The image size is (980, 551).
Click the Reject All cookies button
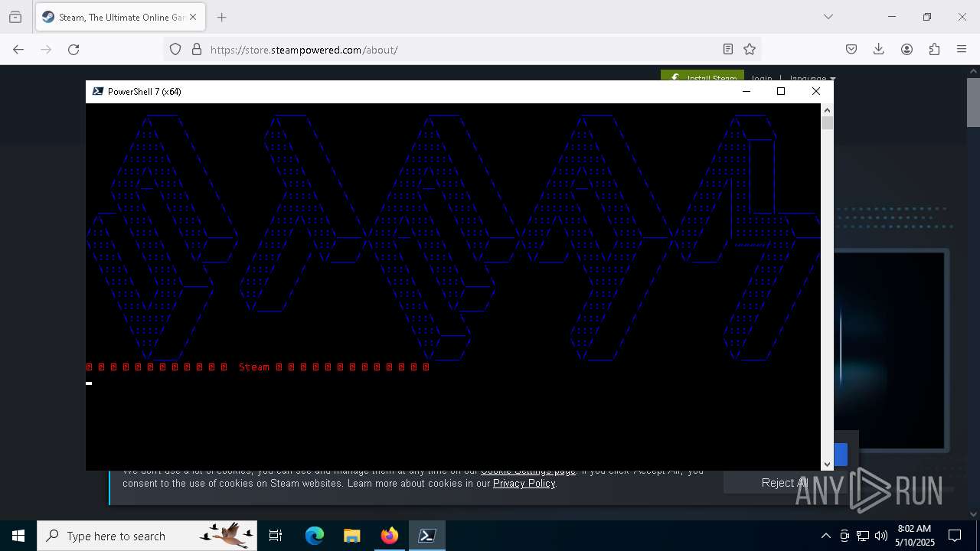pyautogui.click(x=785, y=482)
